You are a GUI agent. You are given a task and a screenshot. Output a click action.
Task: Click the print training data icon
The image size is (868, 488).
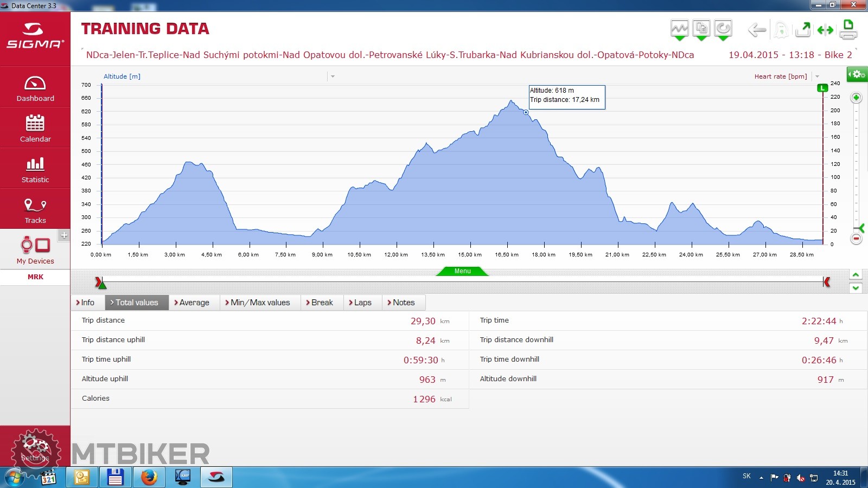pyautogui.click(x=848, y=30)
